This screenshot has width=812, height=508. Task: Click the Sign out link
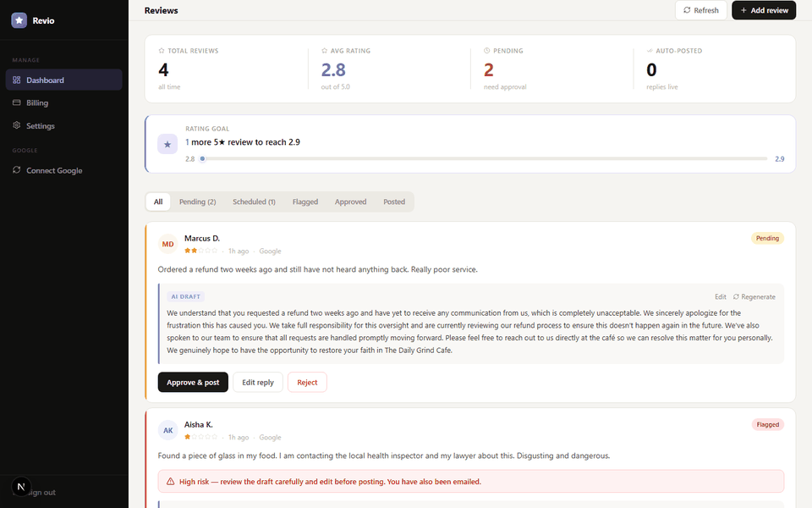[x=41, y=493]
